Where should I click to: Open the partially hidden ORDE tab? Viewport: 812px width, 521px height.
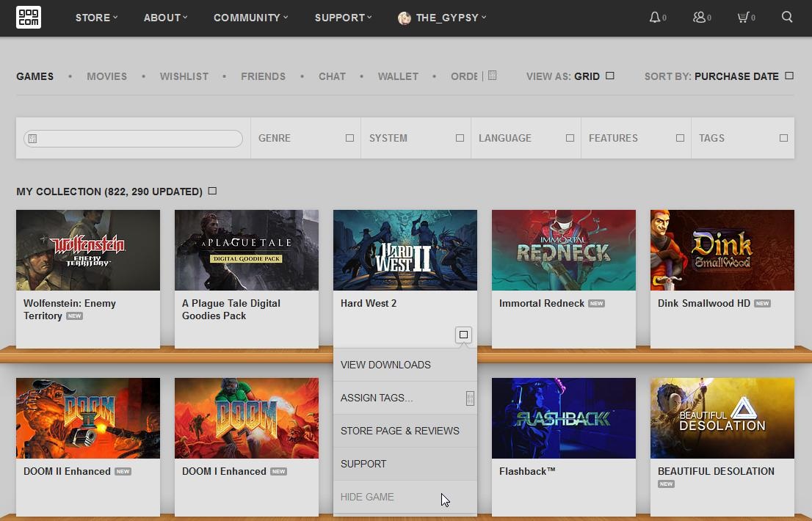pos(464,76)
